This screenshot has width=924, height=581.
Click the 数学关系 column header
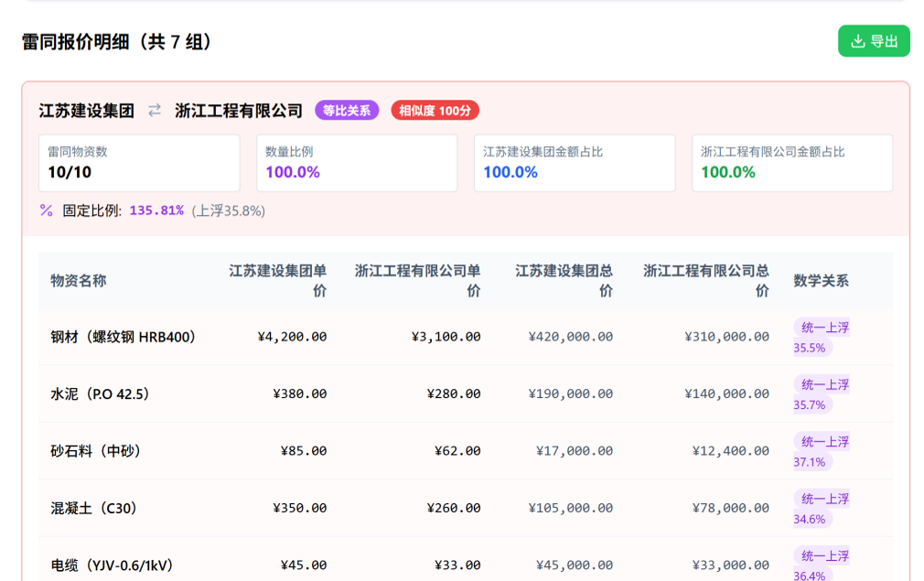[821, 281]
